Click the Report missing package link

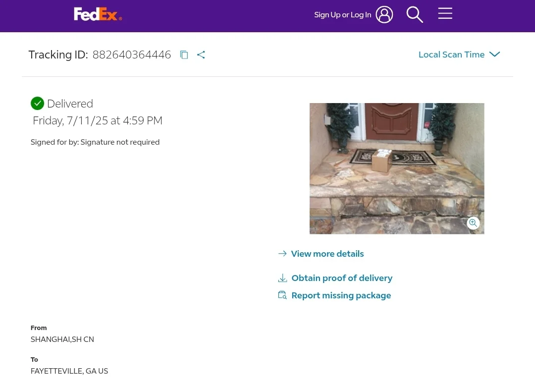click(x=341, y=295)
